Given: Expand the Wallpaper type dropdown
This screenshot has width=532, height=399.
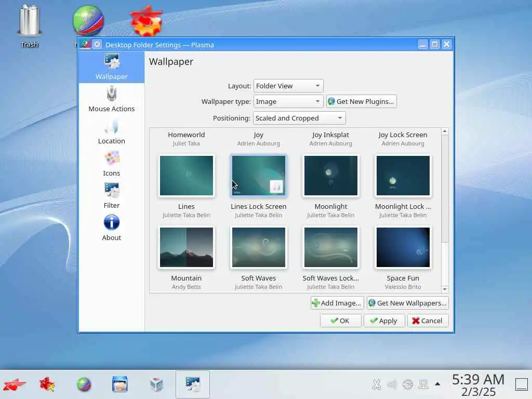Looking at the screenshot, I should [x=288, y=101].
